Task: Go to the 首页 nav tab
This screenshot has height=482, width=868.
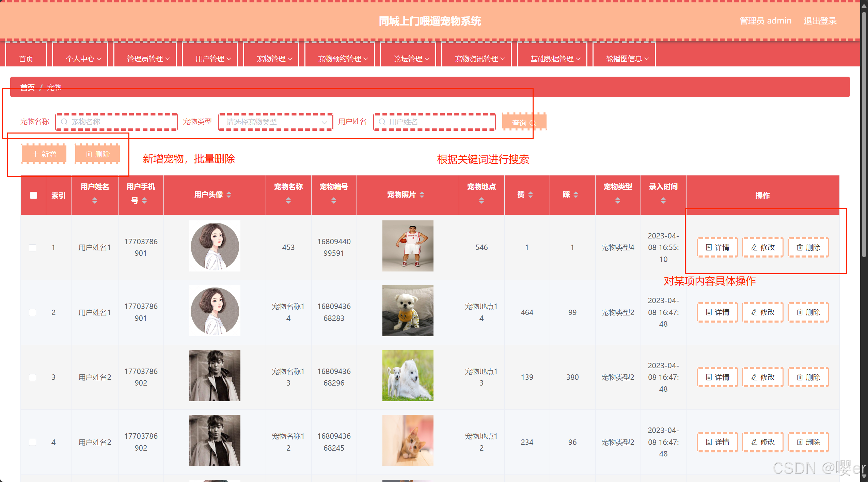Action: click(x=26, y=59)
